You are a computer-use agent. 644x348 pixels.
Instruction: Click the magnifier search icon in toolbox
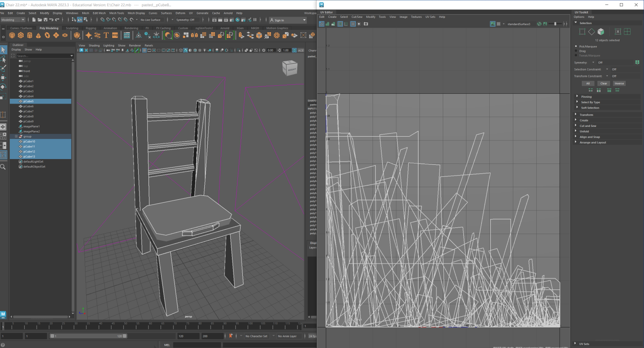click(x=3, y=167)
